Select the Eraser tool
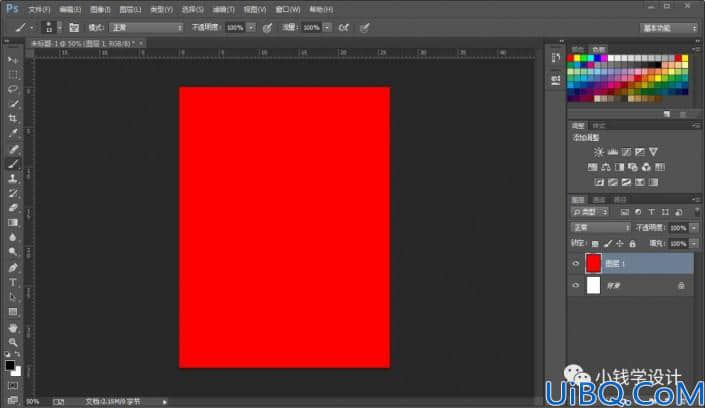705x408 pixels. 13,208
